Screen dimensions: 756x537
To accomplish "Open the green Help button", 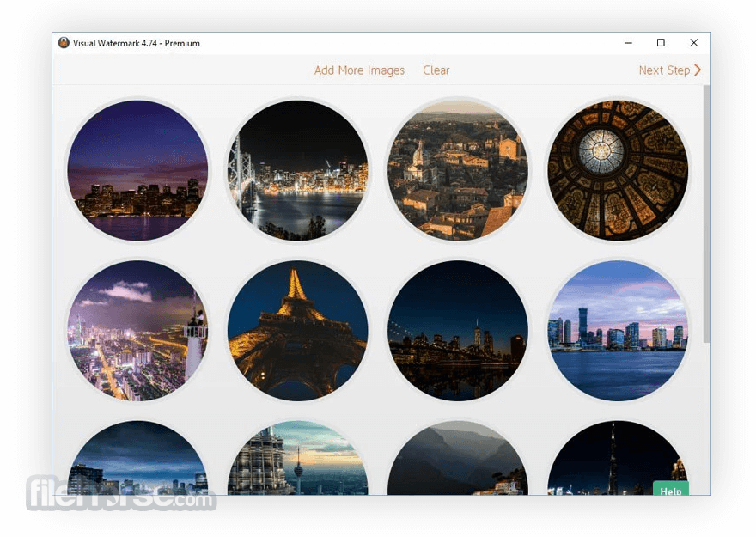I will [x=671, y=488].
